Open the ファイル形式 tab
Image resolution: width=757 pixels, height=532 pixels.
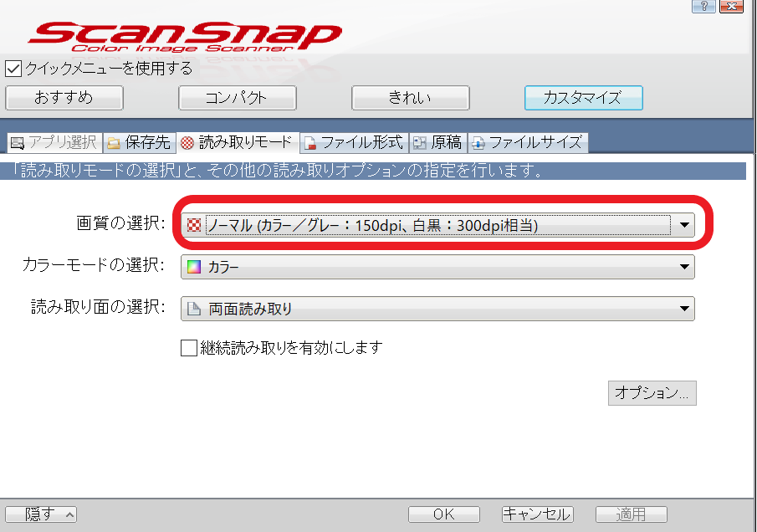click(355, 143)
